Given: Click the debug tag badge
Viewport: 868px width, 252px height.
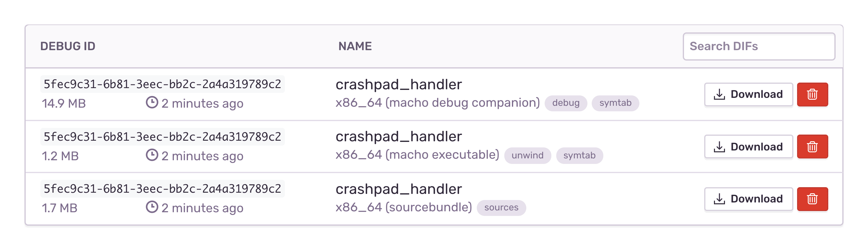Looking at the screenshot, I should 566,103.
